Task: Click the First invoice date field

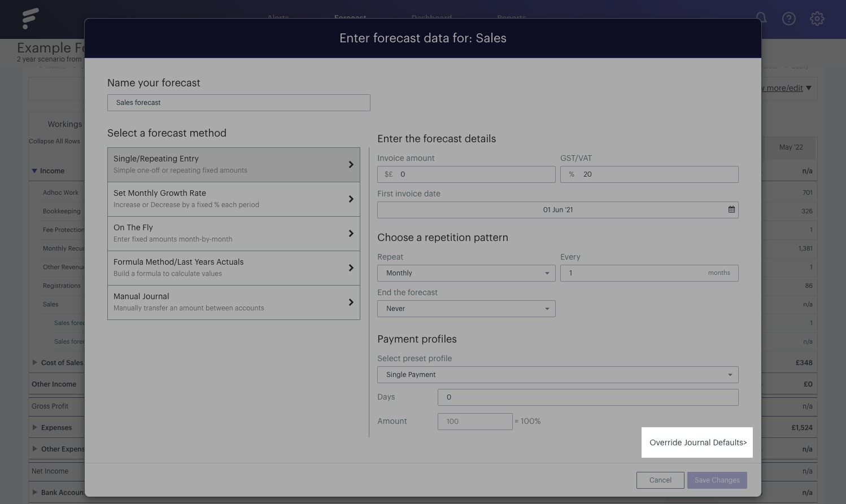Action: (x=558, y=210)
